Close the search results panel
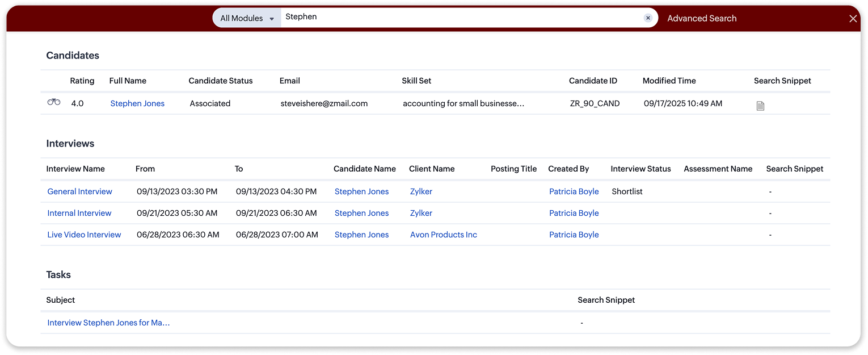 point(853,19)
